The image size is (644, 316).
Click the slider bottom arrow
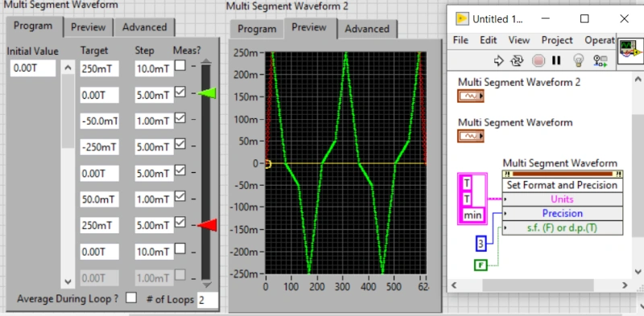[x=206, y=284]
